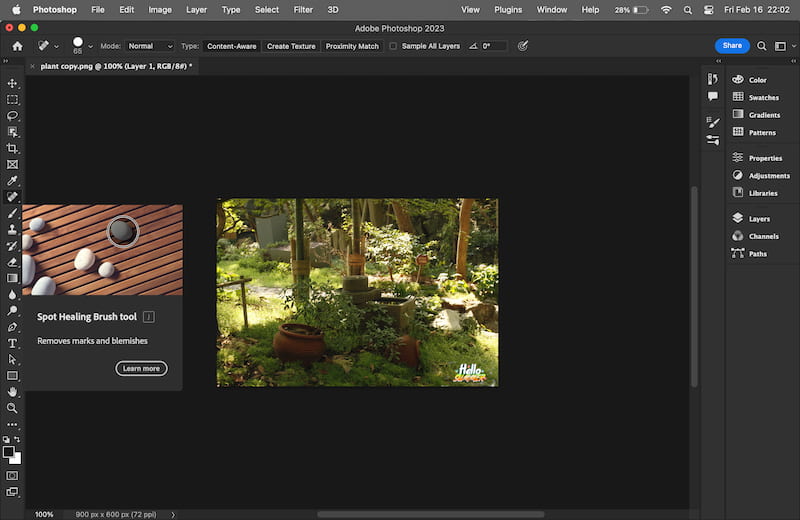Click the zoom percentage field

[44, 514]
